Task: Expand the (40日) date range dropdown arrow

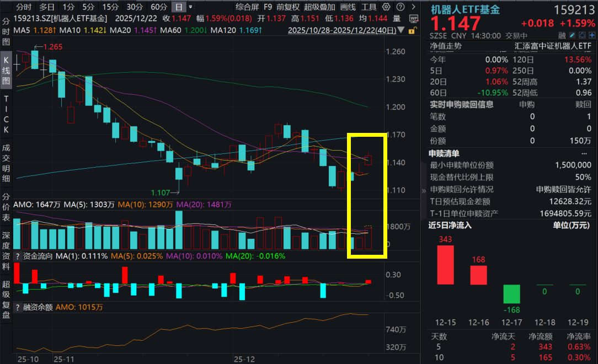Action: tap(401, 31)
